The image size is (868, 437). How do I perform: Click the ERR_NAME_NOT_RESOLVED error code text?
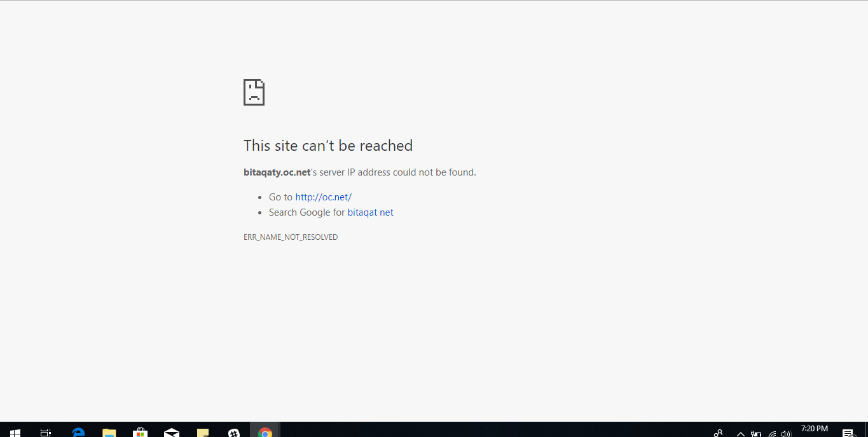pyautogui.click(x=291, y=237)
